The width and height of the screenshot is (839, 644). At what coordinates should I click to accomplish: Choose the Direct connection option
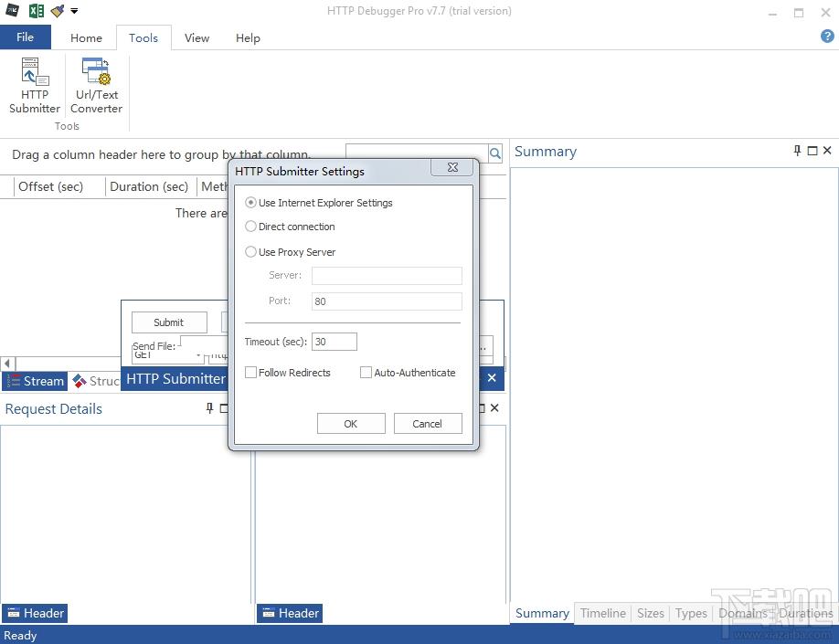click(290, 227)
